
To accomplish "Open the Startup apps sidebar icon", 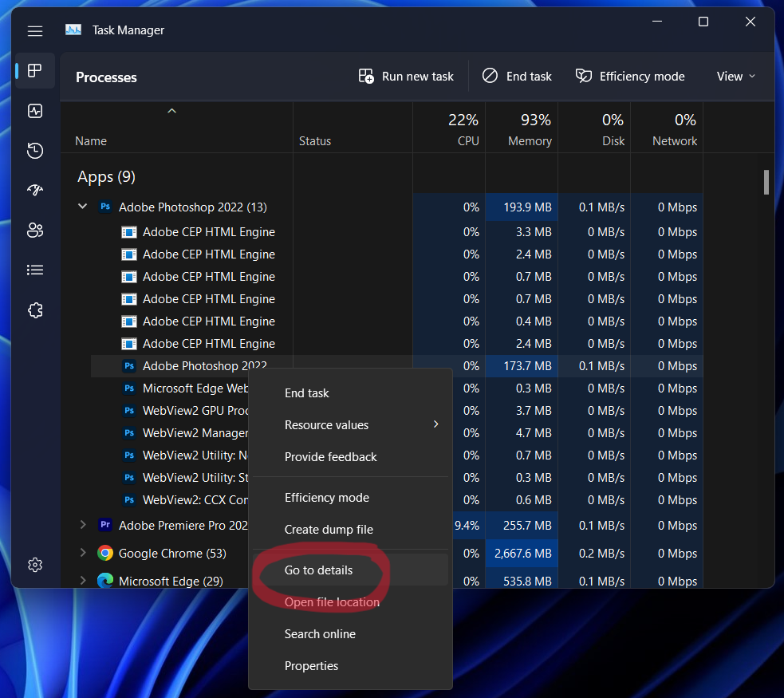I will coord(35,190).
